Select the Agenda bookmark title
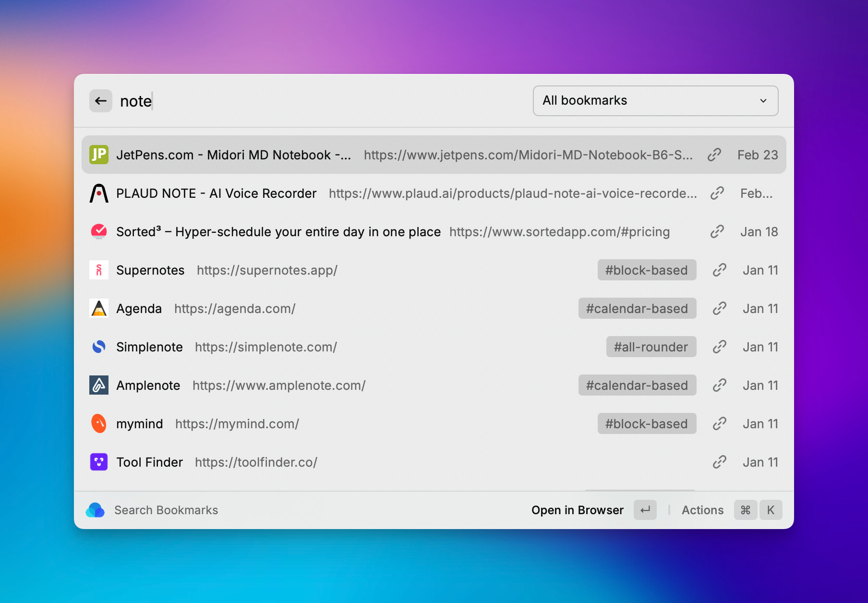 pos(139,308)
